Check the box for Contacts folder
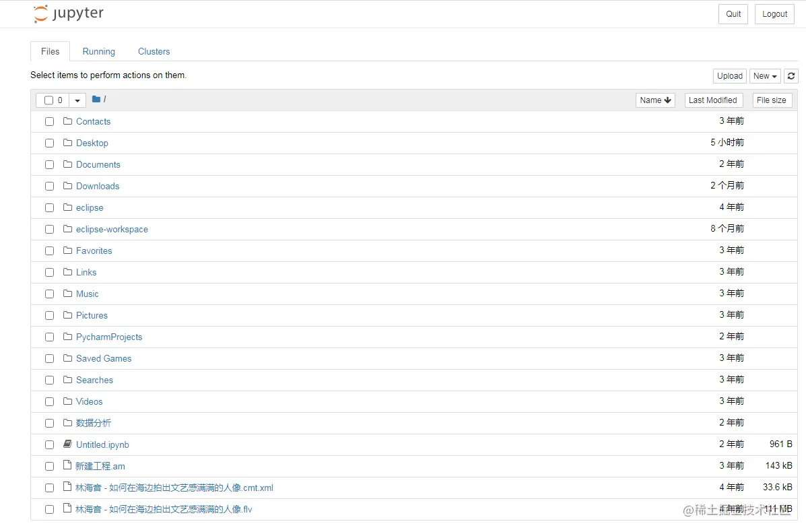Screen dimensions: 806x532 (49, 122)
